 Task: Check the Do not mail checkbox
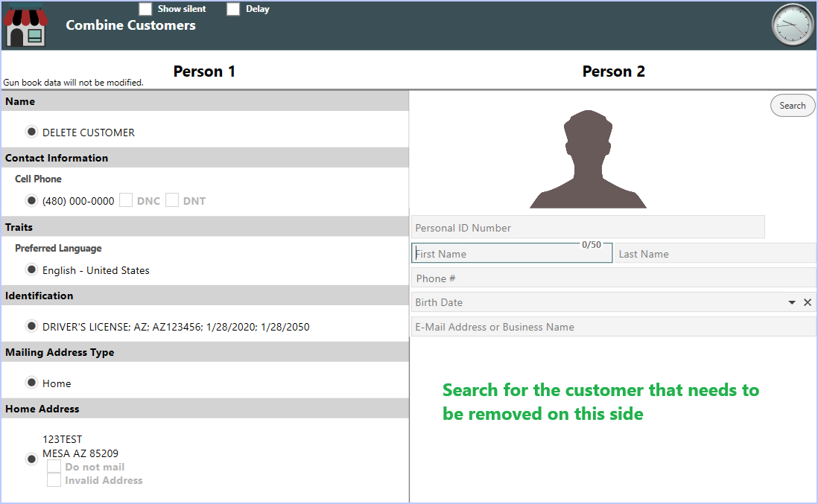click(x=54, y=467)
